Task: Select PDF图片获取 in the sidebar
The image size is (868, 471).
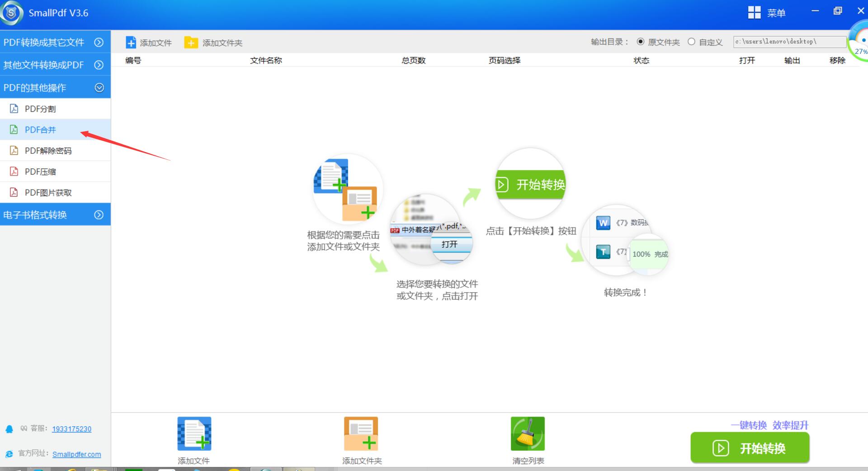Action: point(55,192)
